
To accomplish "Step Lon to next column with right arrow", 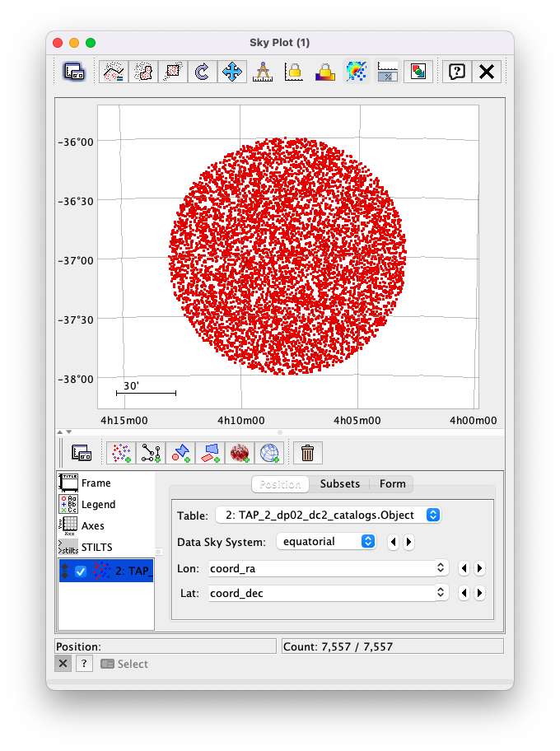I will [x=479, y=568].
